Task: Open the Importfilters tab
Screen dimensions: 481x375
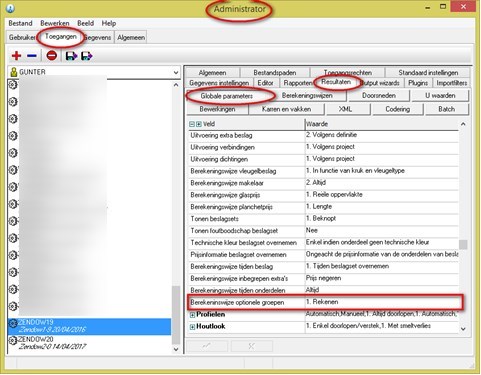Action: pyautogui.click(x=452, y=83)
